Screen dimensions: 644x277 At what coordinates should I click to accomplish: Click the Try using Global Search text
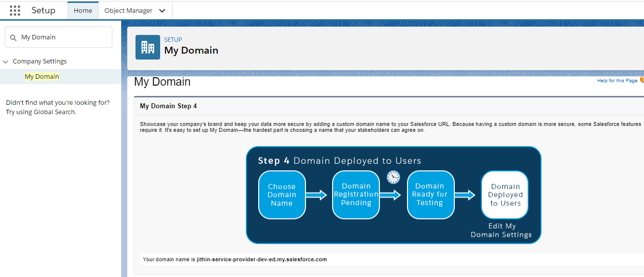[41, 112]
